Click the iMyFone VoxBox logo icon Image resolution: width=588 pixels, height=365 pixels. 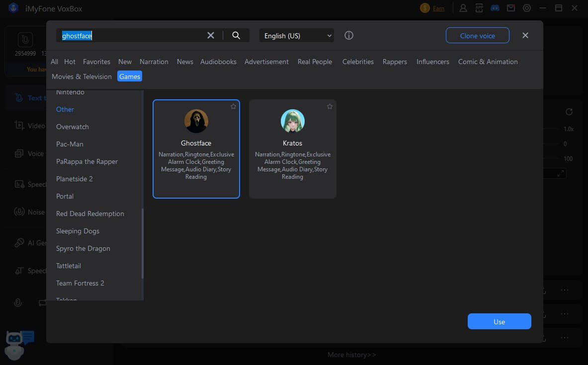13,8
